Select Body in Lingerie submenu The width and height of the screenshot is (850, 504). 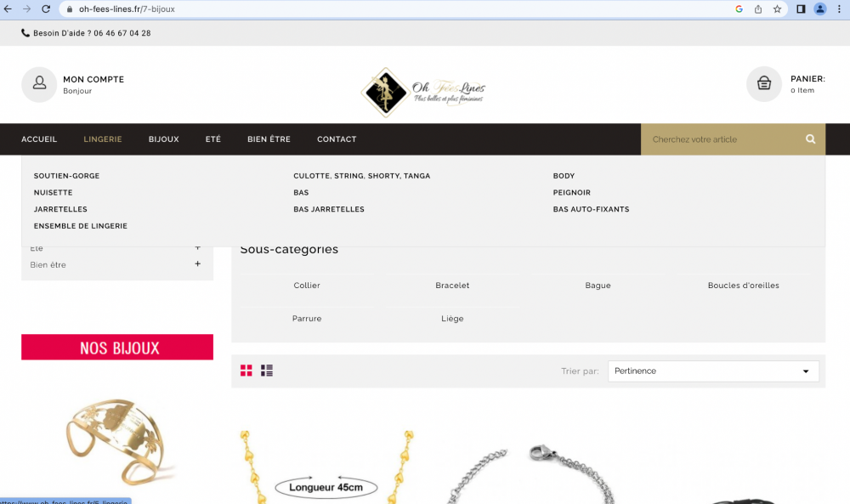[564, 176]
